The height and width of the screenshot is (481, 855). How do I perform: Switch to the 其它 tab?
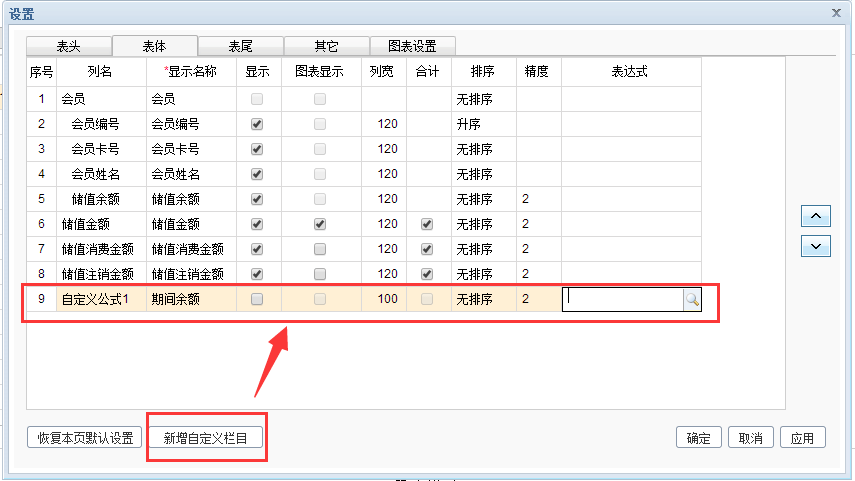pyautogui.click(x=327, y=46)
